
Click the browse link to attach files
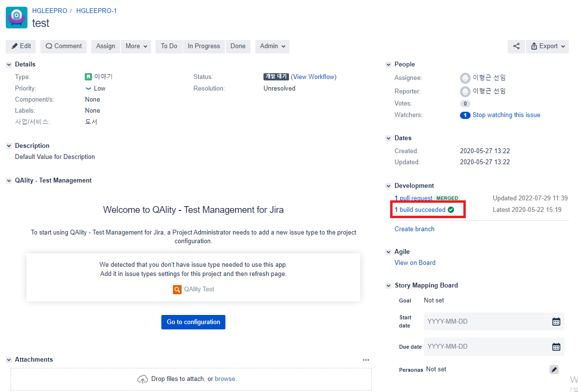click(225, 379)
